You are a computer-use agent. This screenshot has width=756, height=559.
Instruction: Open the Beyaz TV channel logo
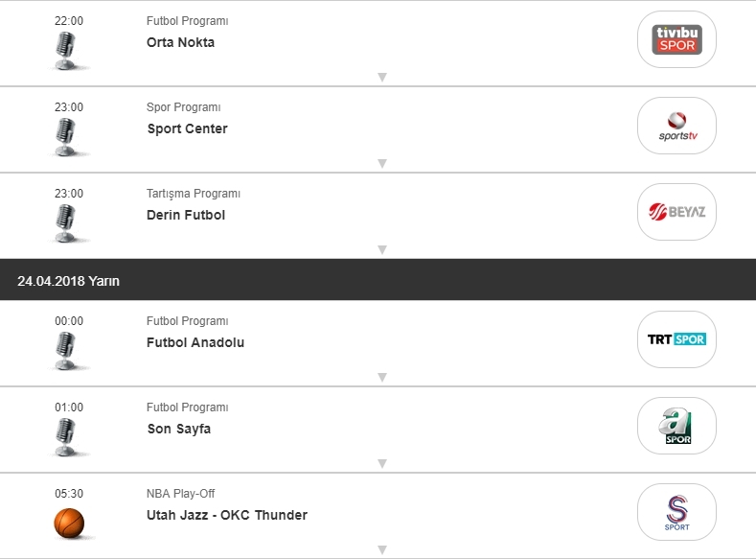(676, 212)
